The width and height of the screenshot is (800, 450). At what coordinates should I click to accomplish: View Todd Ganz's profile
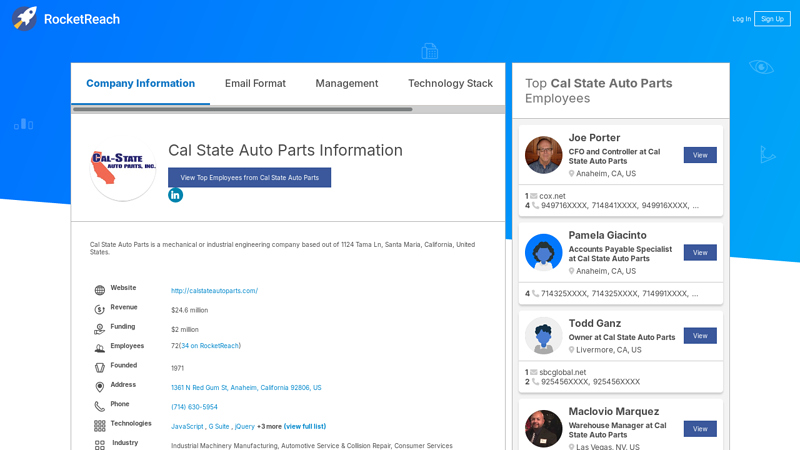coord(700,336)
